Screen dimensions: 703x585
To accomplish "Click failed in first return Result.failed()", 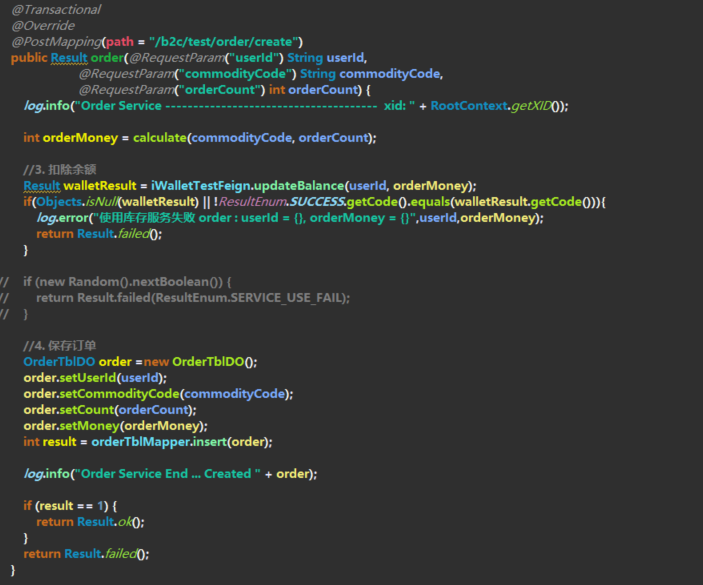I will click(x=134, y=234).
